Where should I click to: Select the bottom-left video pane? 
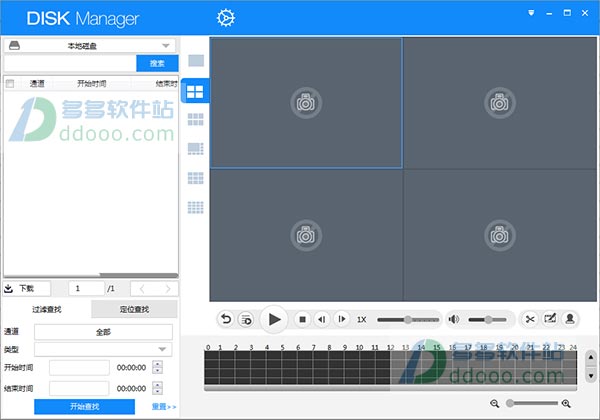pos(306,235)
